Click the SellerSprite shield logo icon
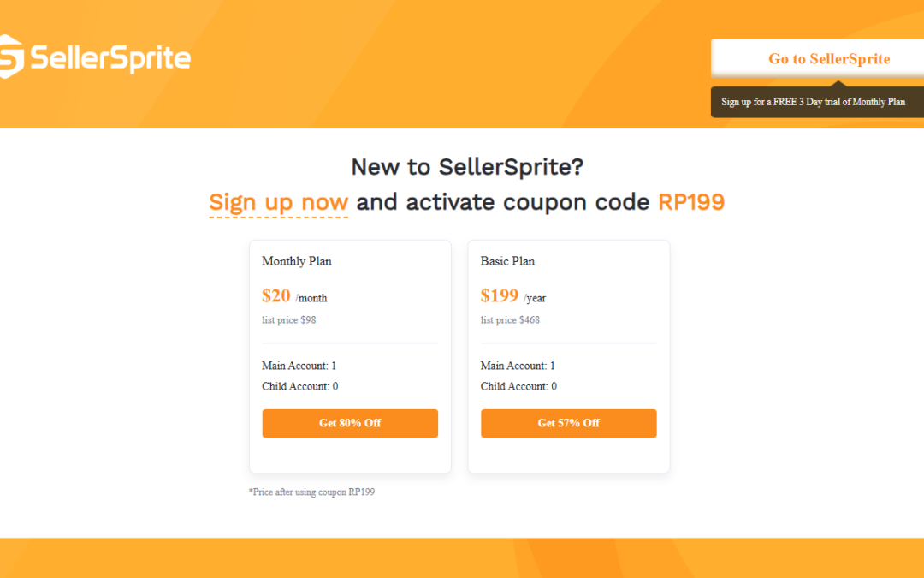Viewport: 924px width, 578px height. 10,57
